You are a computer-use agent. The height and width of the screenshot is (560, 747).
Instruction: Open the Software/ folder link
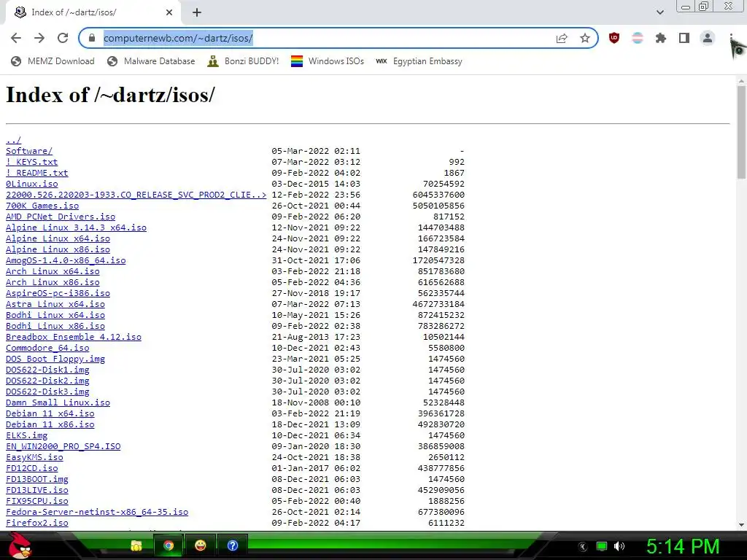[x=29, y=151]
